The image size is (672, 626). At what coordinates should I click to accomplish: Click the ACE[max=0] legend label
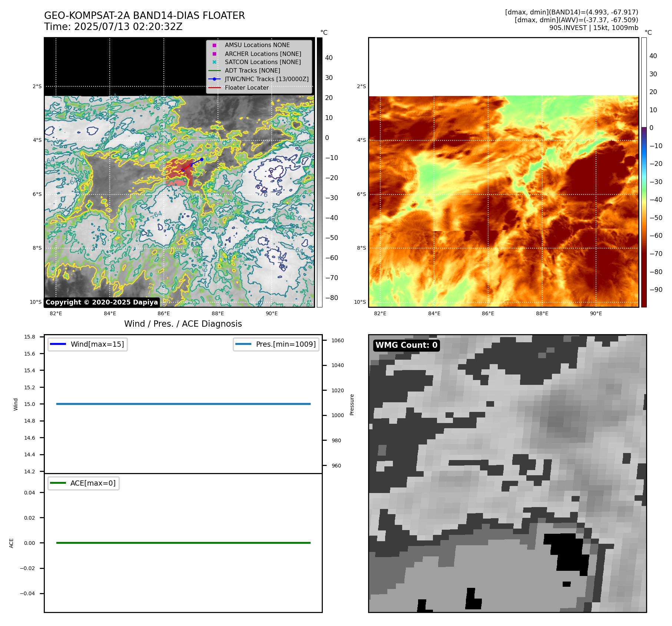click(x=93, y=483)
